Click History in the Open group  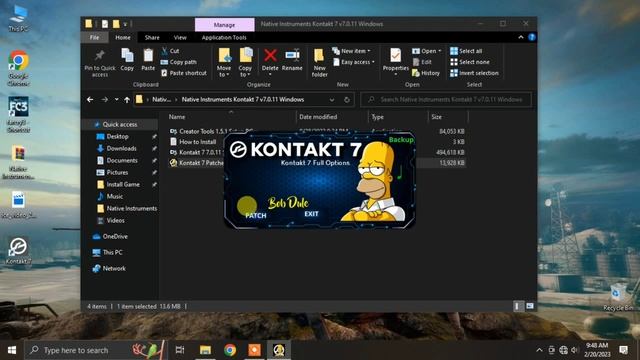pyautogui.click(x=426, y=73)
